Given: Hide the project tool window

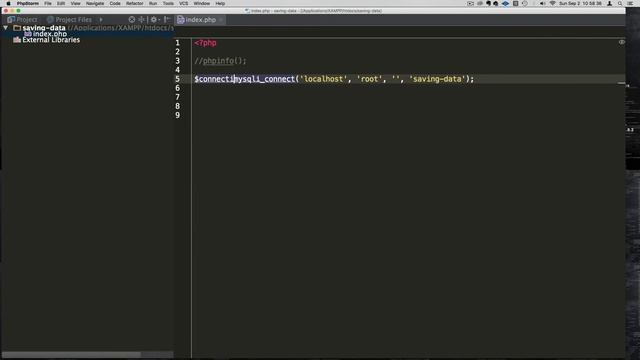Looking at the screenshot, I should [x=167, y=19].
